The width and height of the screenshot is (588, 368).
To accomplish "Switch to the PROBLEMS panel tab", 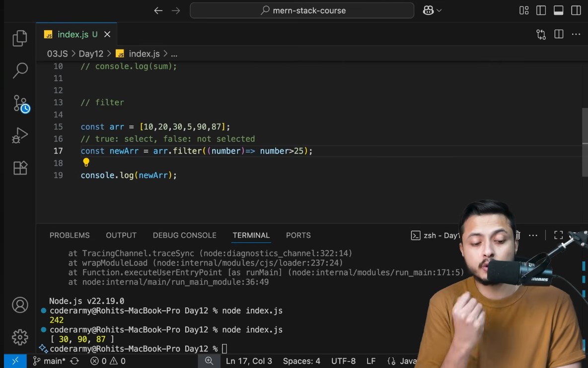I will pos(70,235).
